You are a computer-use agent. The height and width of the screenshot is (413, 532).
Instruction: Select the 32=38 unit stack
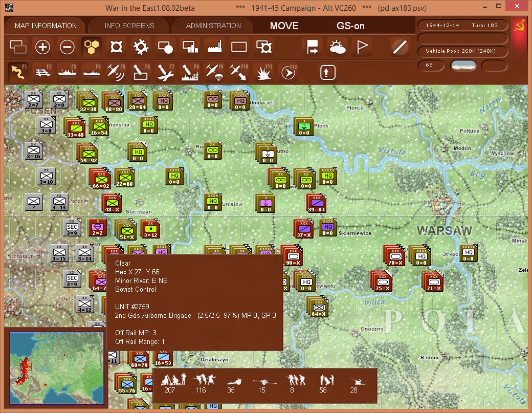88,101
